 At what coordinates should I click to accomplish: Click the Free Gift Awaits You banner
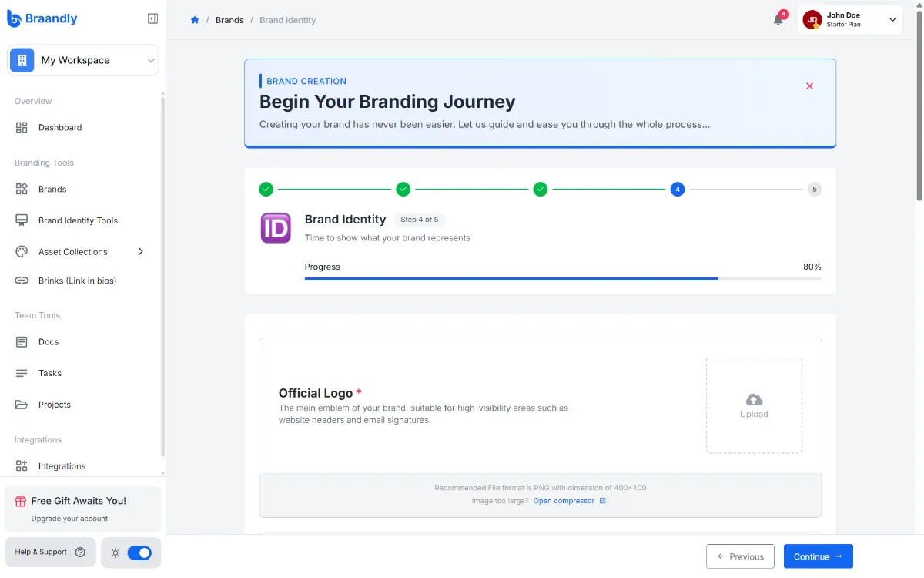coord(83,509)
